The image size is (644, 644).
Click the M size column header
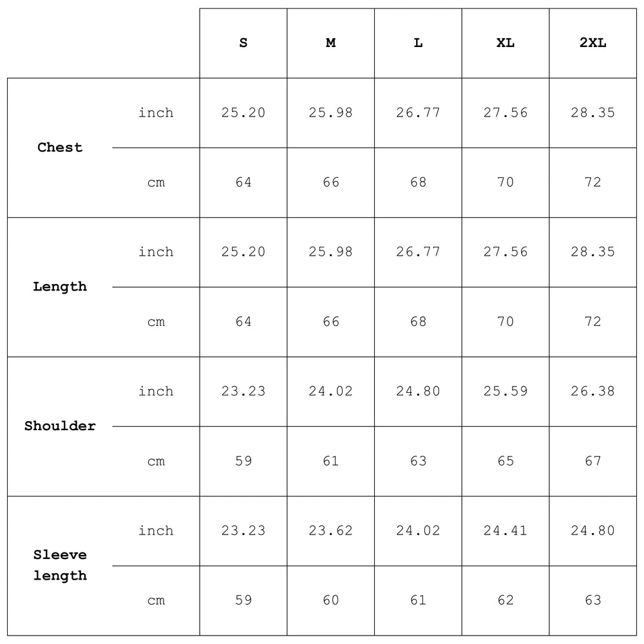tap(330, 43)
